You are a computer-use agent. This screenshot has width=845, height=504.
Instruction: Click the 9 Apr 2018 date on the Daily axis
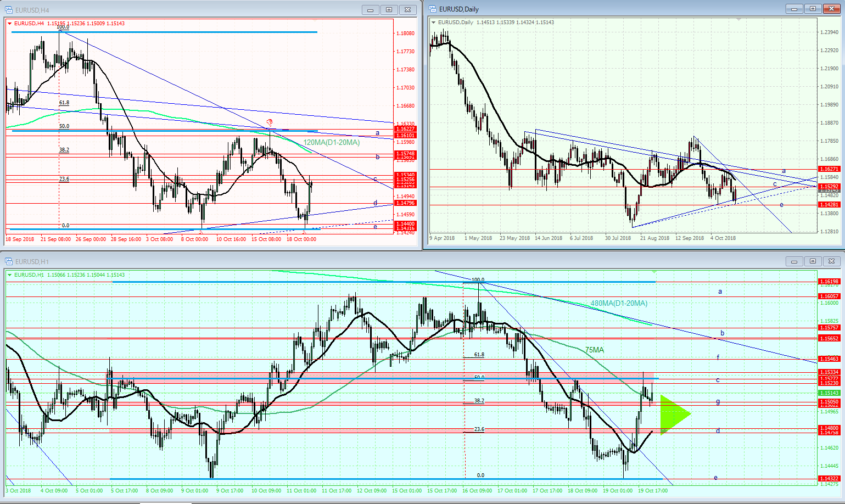coord(443,238)
